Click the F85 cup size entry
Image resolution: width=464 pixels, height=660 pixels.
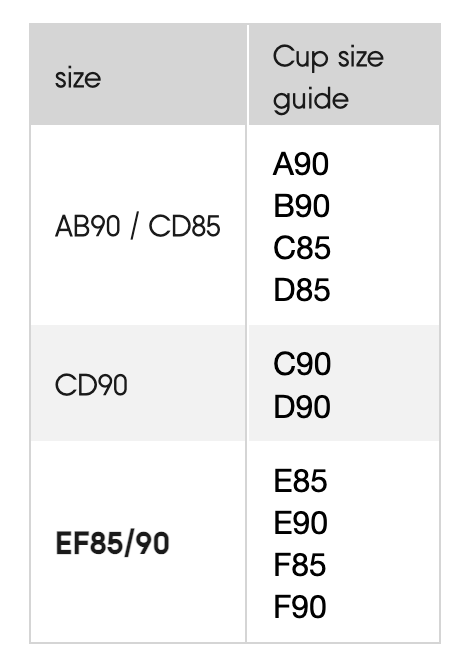[300, 564]
